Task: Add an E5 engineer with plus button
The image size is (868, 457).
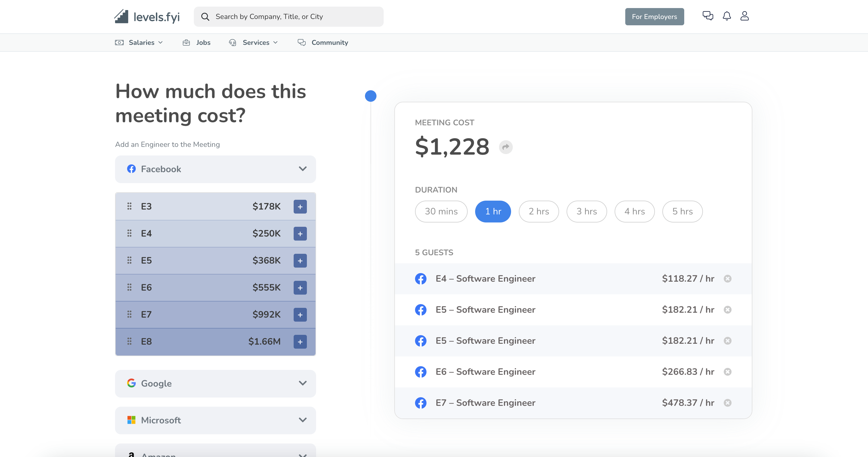Action: 300,260
